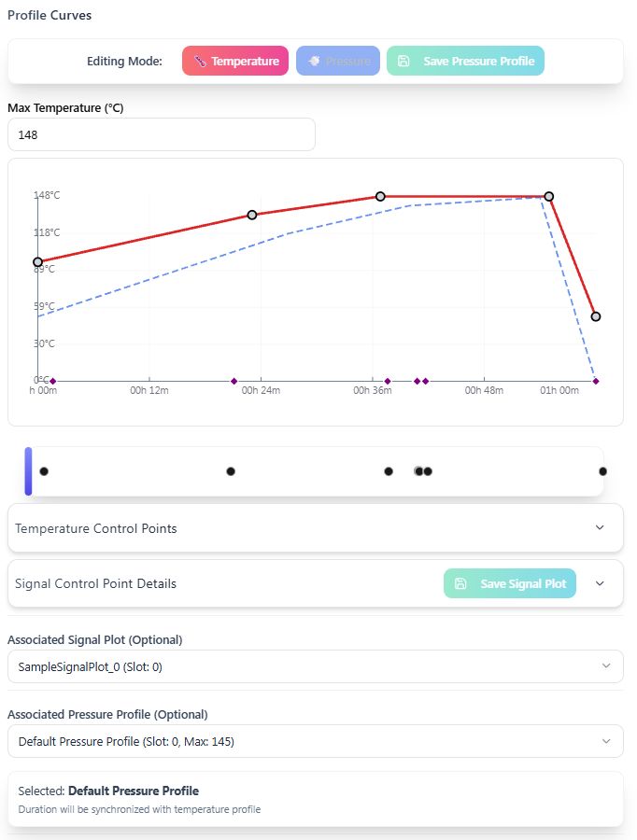The height and width of the screenshot is (840, 637).
Task: Switch editing mode to Temperature
Action: pos(235,62)
